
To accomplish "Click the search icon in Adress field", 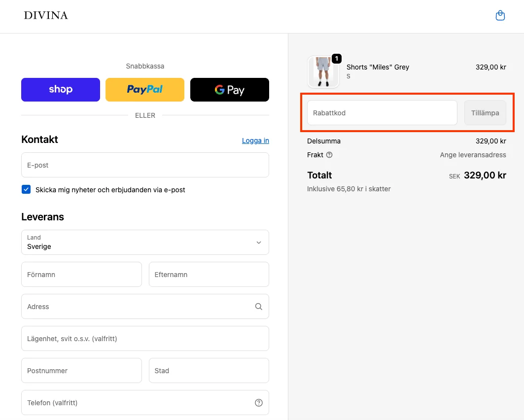I will 258,307.
